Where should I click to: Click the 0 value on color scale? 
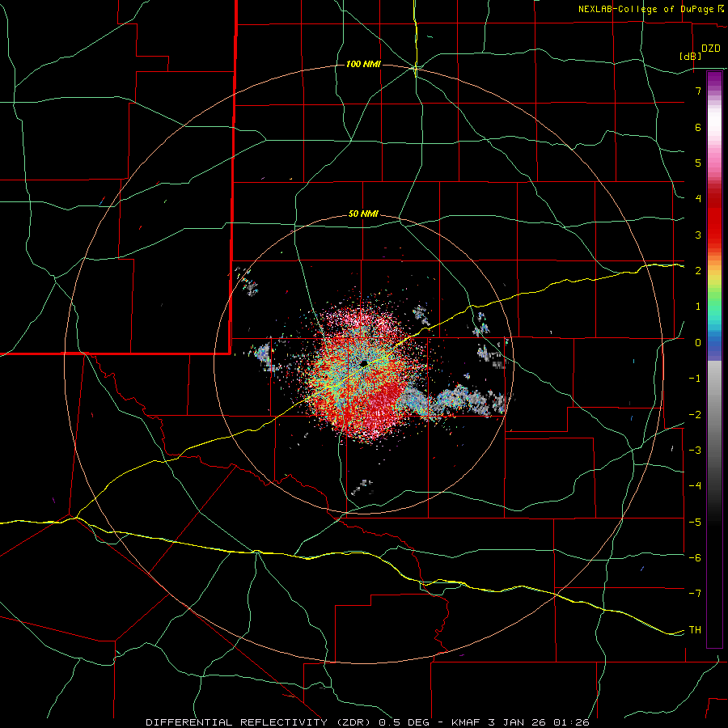click(698, 343)
